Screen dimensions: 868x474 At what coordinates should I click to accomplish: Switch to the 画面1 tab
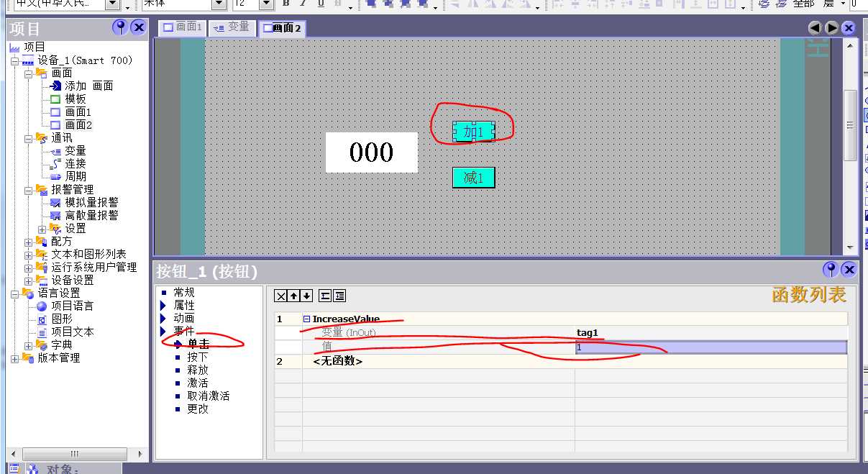(183, 27)
